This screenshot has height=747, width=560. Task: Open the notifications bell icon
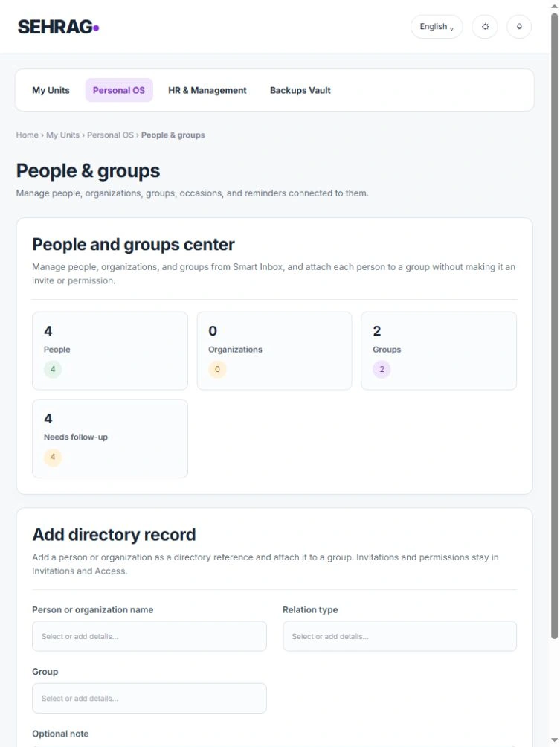[x=519, y=27]
